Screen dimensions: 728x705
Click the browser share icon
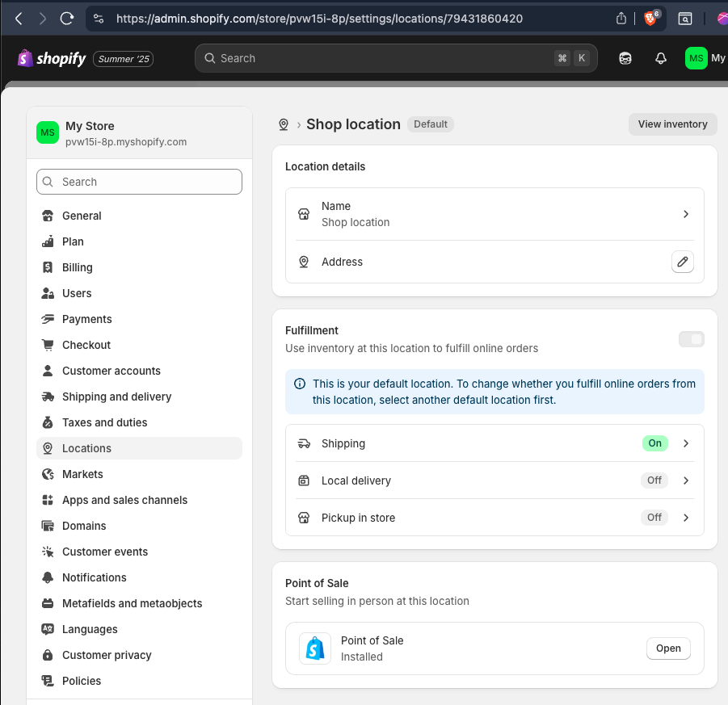pyautogui.click(x=621, y=19)
